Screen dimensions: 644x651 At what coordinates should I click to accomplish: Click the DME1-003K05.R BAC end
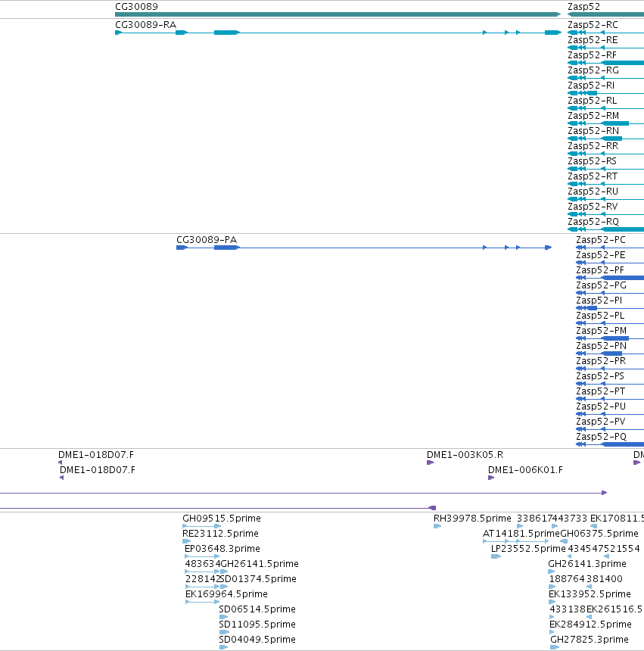(x=465, y=455)
